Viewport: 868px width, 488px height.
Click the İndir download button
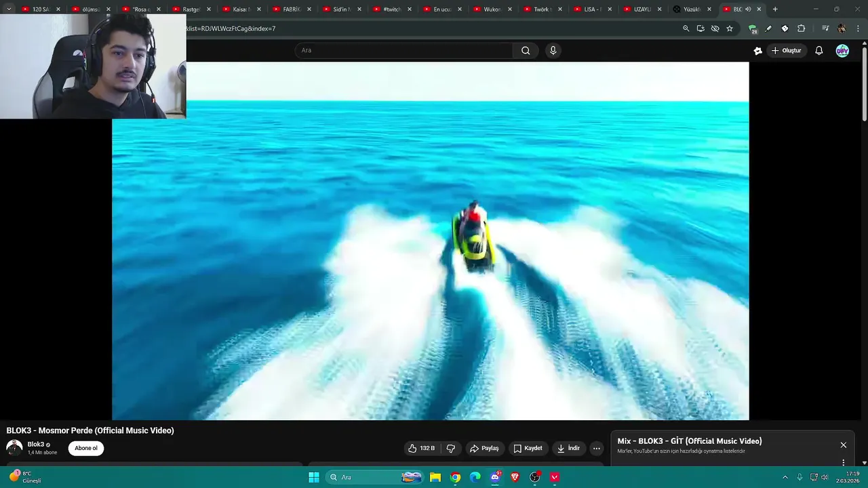[568, 448]
